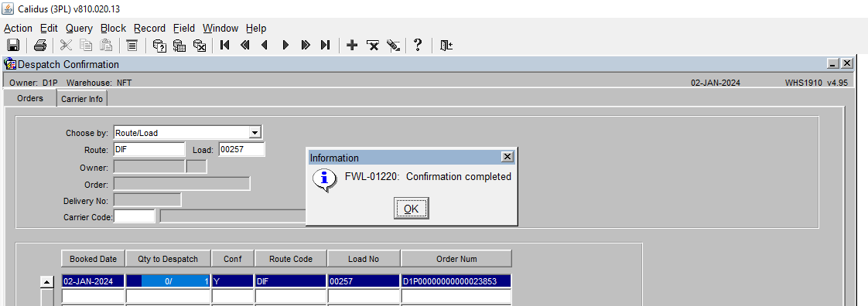Click the Help question mark icon

point(418,46)
